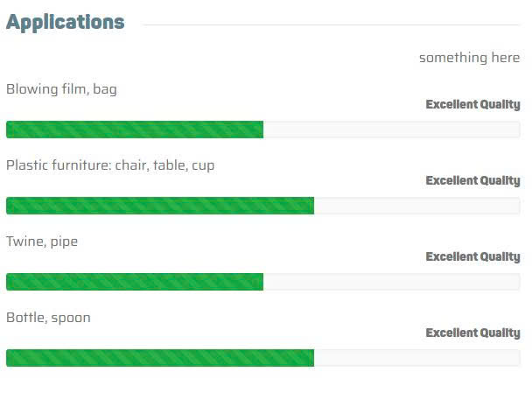Click Excellent Quality label for Plastic furniture
Screen dimensions: 532x407
pos(472,181)
